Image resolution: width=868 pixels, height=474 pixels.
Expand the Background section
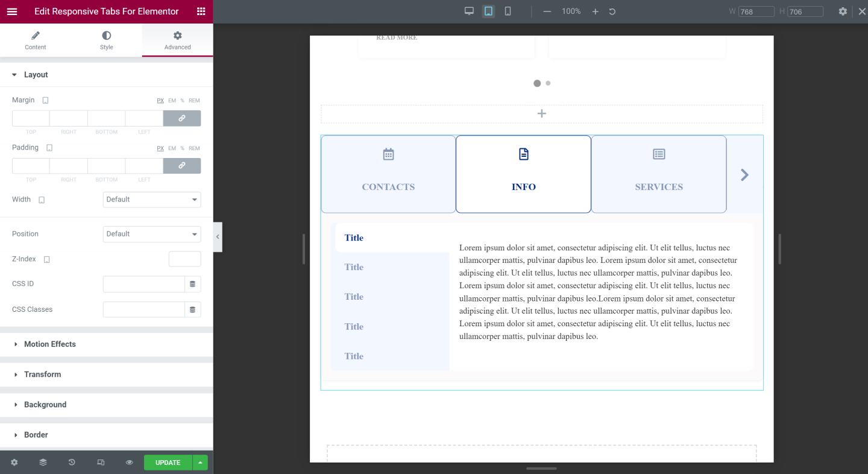tap(106, 405)
